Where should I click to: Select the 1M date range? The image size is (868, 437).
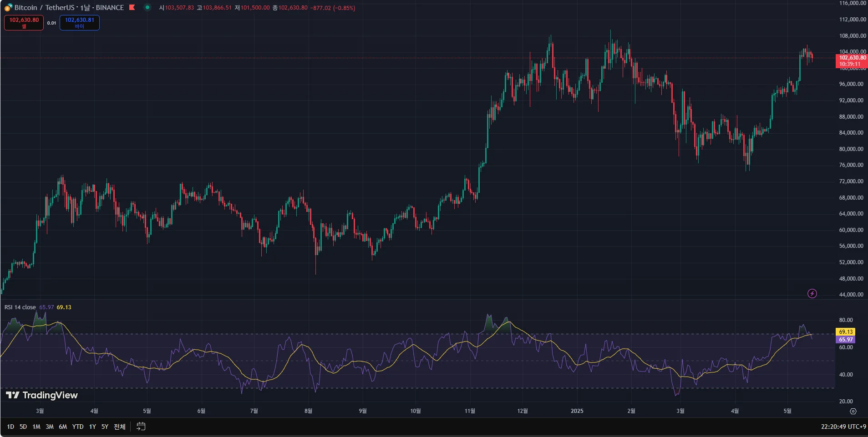click(36, 427)
